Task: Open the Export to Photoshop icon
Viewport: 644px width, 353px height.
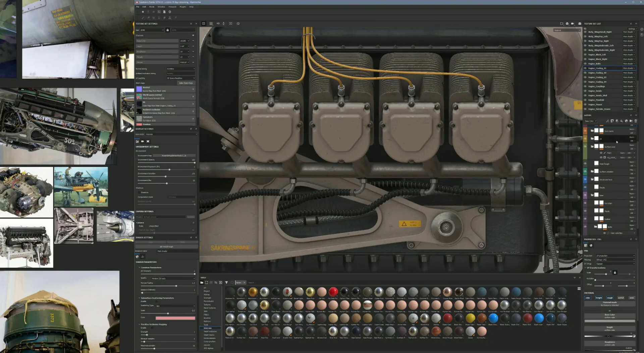Action: (159, 12)
